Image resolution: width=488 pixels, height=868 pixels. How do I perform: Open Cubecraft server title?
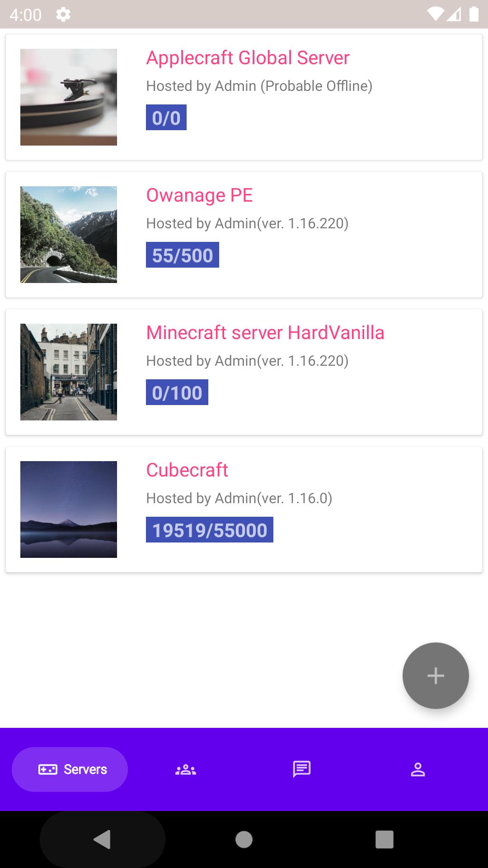[187, 470]
